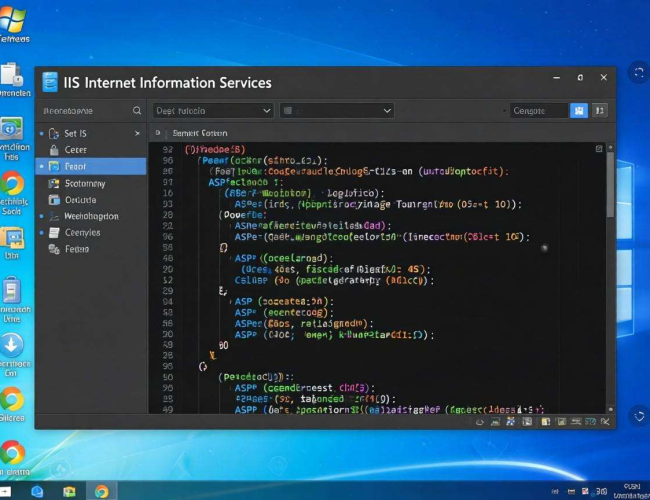Click the small icon left of code tab label
This screenshot has width=650, height=500.
[x=158, y=133]
